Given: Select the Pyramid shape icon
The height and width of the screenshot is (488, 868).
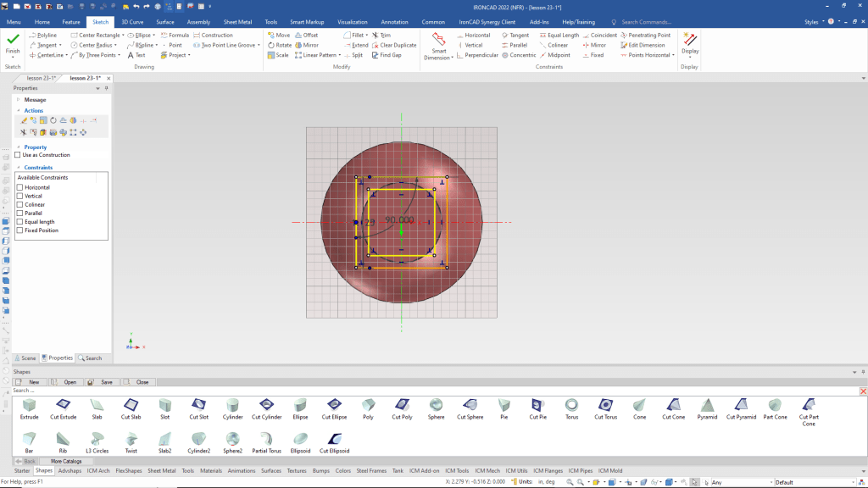Looking at the screenshot, I should pyautogui.click(x=707, y=408).
